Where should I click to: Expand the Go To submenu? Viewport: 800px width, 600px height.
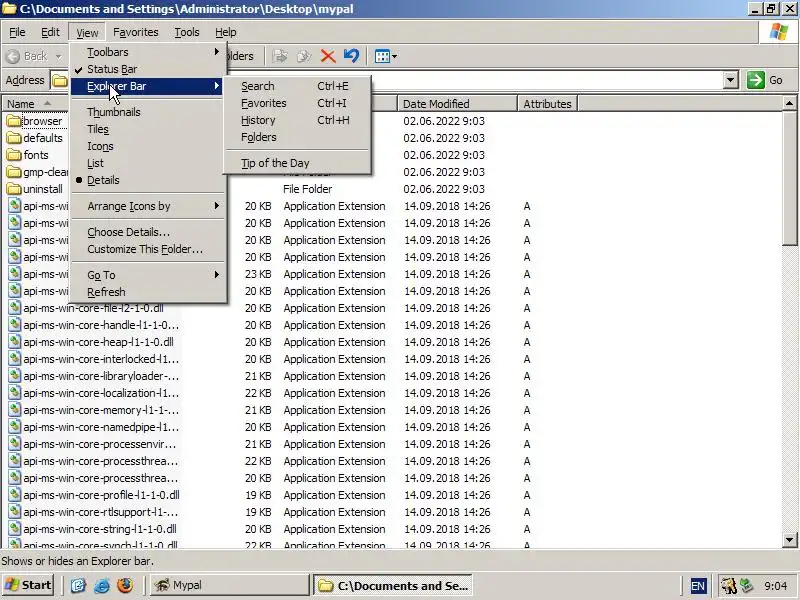148,275
